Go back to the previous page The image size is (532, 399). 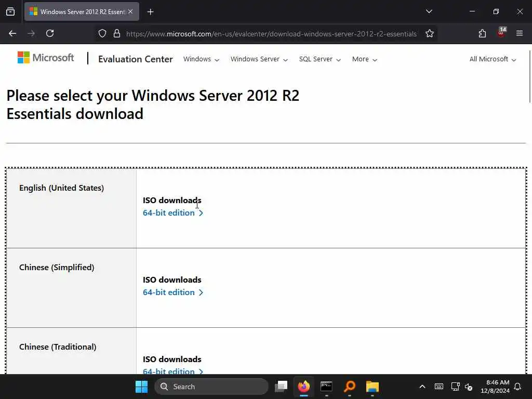pyautogui.click(x=12, y=33)
